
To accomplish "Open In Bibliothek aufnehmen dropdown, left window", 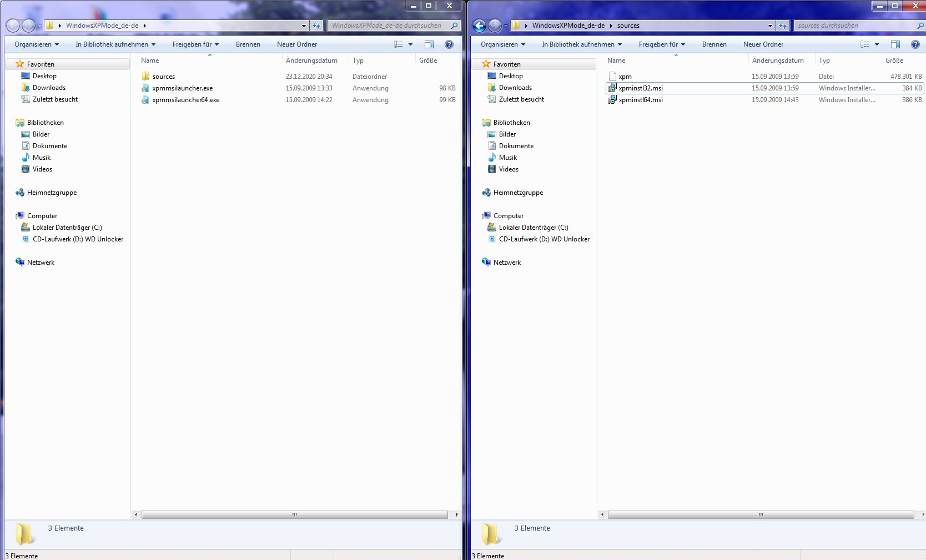I will click(115, 44).
